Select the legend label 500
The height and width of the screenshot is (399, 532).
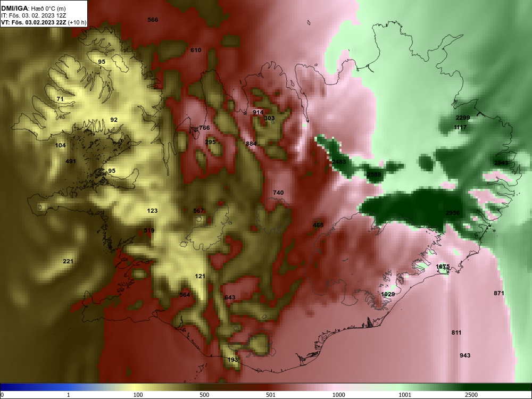[204, 395]
